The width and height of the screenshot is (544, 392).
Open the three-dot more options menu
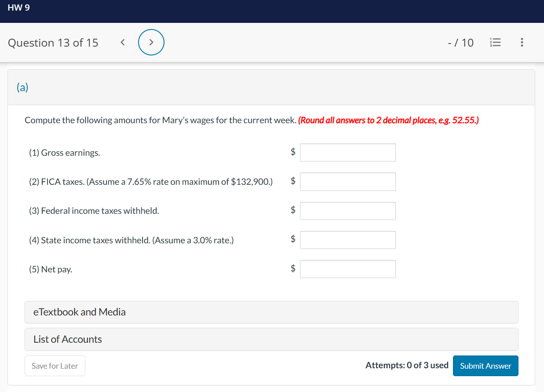tap(522, 43)
